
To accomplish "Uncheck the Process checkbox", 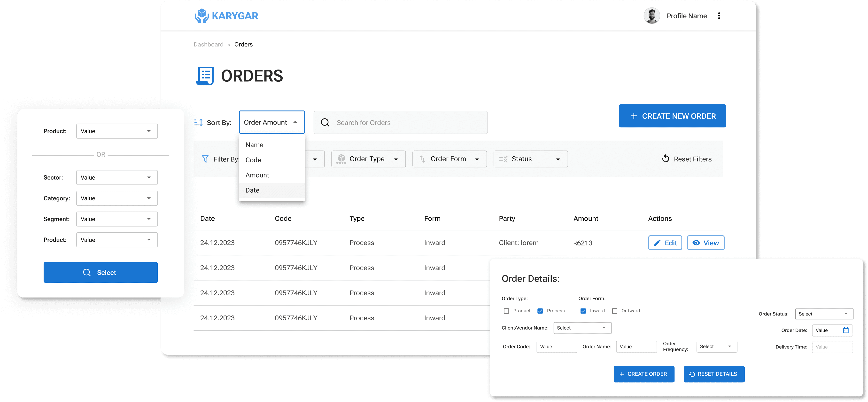I will (541, 311).
